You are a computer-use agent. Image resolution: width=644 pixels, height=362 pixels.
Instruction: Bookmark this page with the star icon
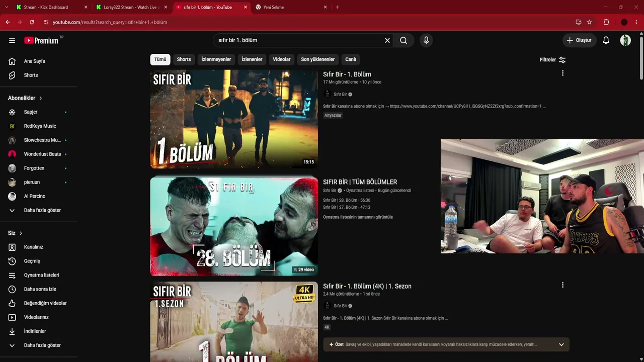pos(589,22)
